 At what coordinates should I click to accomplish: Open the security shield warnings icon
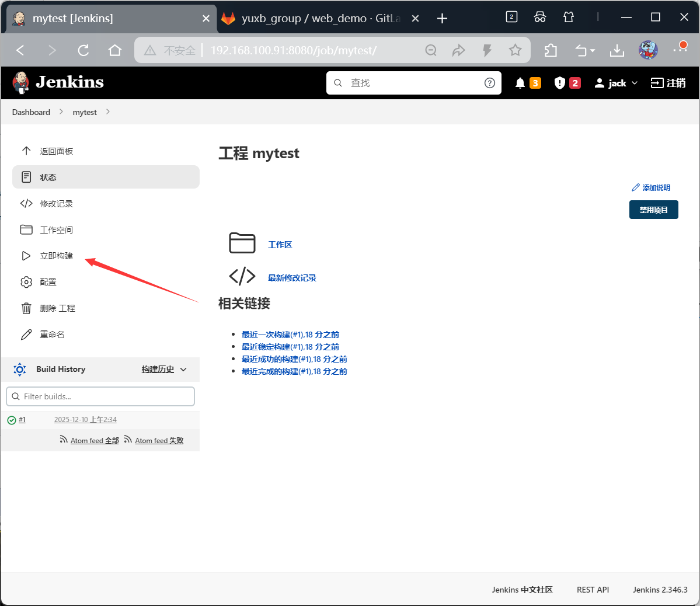tap(559, 83)
